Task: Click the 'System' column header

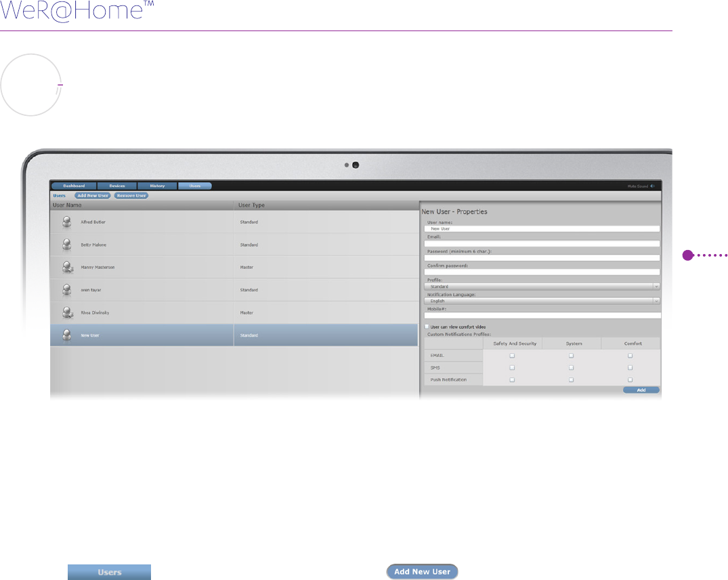Action: tap(574, 344)
